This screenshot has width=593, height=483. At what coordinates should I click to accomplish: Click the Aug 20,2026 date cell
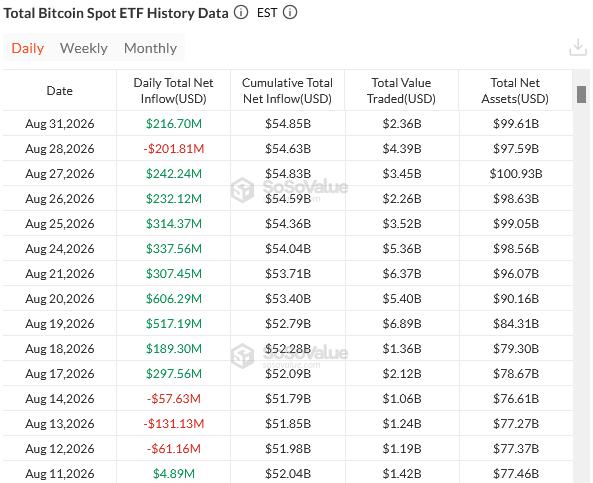60,298
